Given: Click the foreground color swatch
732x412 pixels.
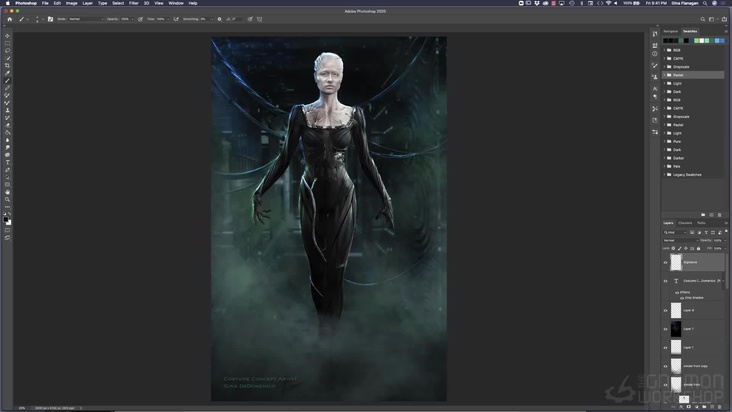Looking at the screenshot, I should tap(6, 219).
